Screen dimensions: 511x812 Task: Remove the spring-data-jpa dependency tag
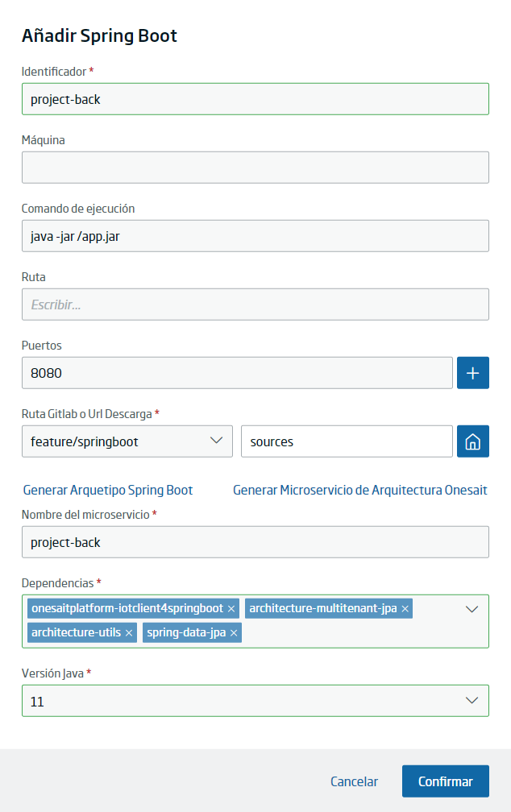(x=234, y=633)
